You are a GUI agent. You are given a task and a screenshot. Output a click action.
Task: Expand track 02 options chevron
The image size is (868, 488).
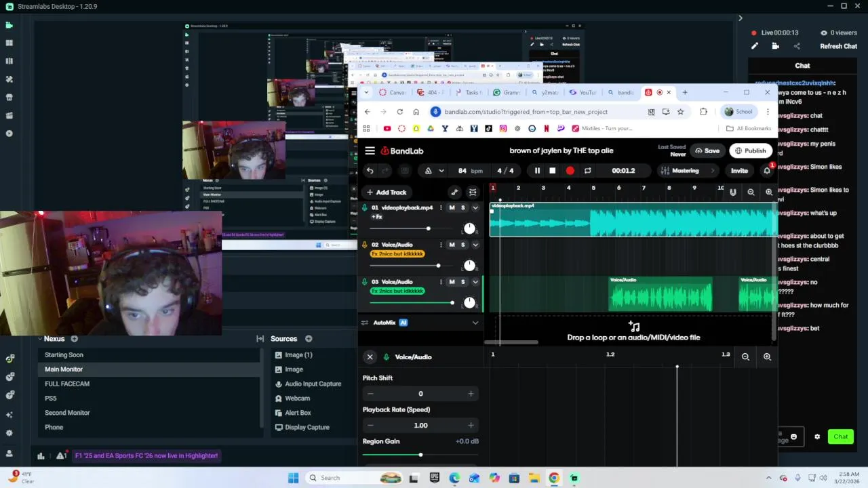475,245
